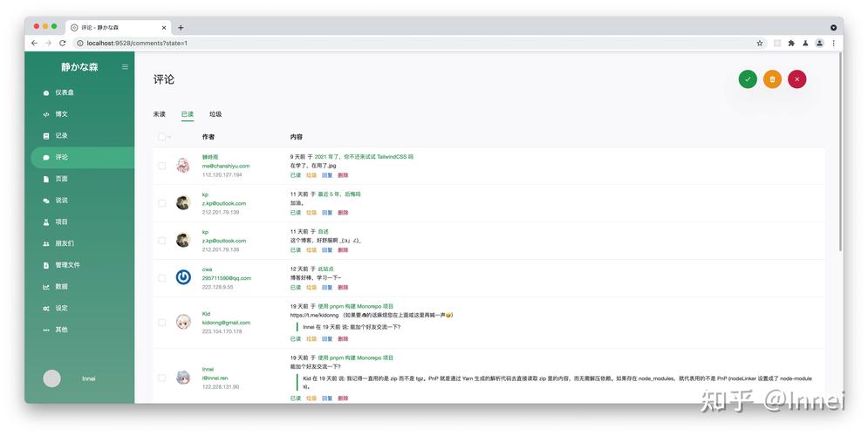Open the 自述 page link
Image resolution: width=868 pixels, height=436 pixels.
(323, 231)
